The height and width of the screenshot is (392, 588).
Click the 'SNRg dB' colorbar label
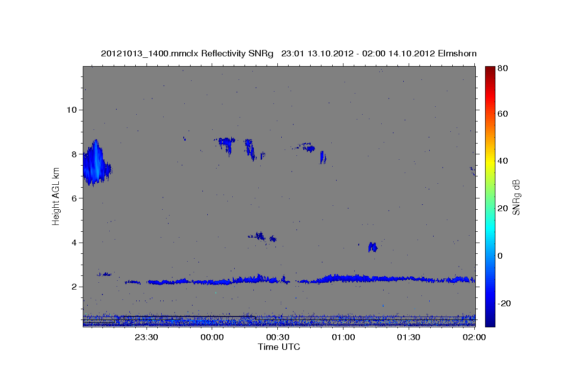(516, 197)
